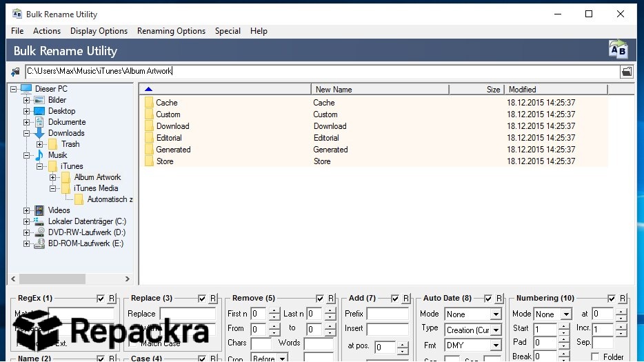The width and height of the screenshot is (644, 362).
Task: Click the browse folder icon right of path
Action: (627, 72)
